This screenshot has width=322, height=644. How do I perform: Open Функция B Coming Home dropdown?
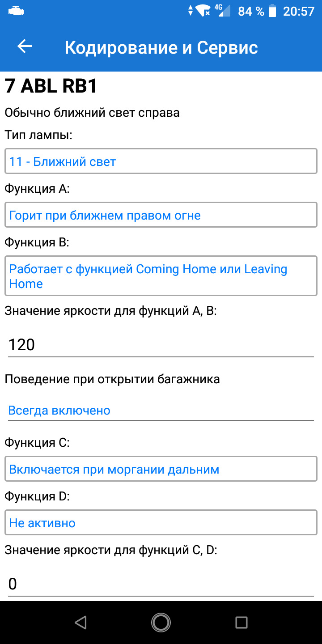(161, 276)
